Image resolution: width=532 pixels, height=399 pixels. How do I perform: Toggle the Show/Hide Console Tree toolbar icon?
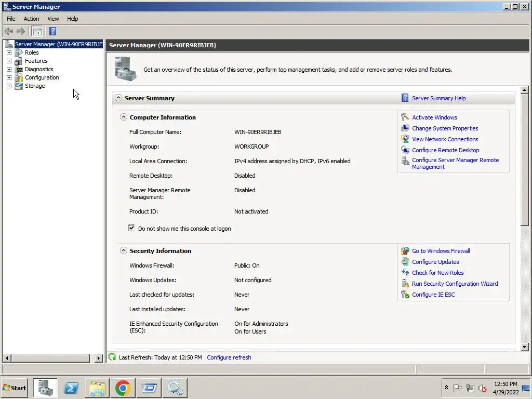(x=37, y=32)
